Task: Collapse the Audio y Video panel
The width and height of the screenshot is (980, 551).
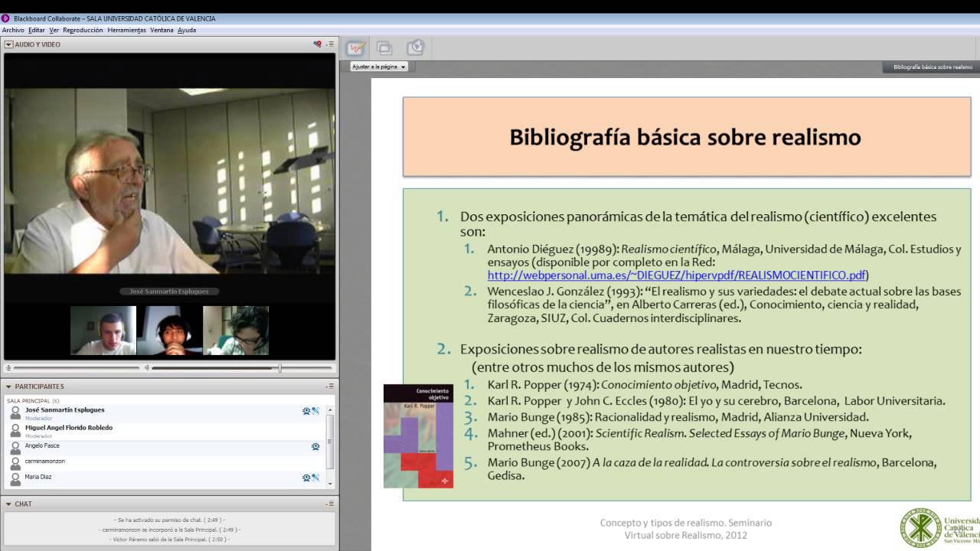Action: 9,44
